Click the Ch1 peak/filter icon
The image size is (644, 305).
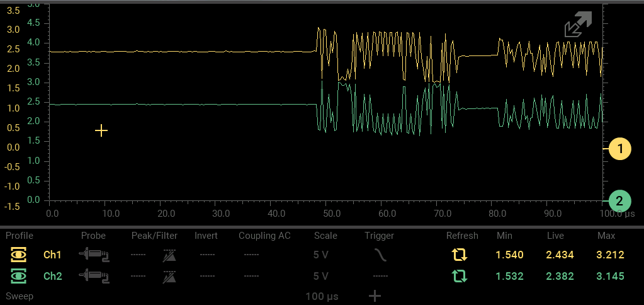pos(169,255)
